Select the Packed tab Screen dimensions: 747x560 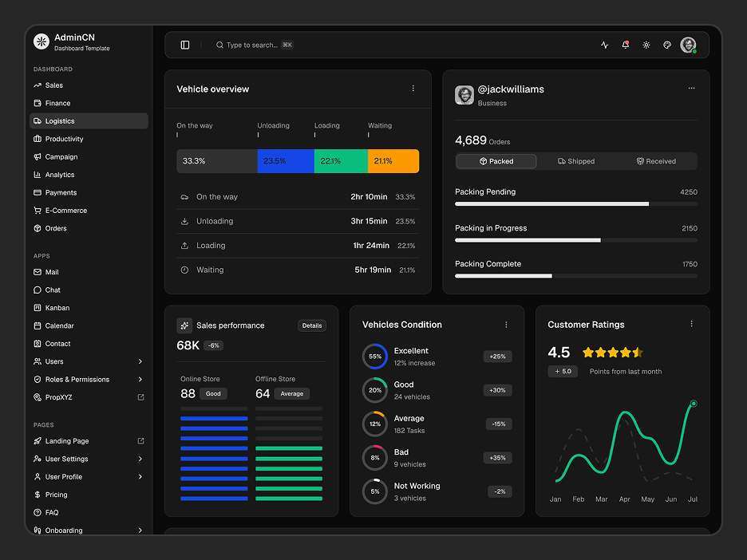click(x=496, y=161)
